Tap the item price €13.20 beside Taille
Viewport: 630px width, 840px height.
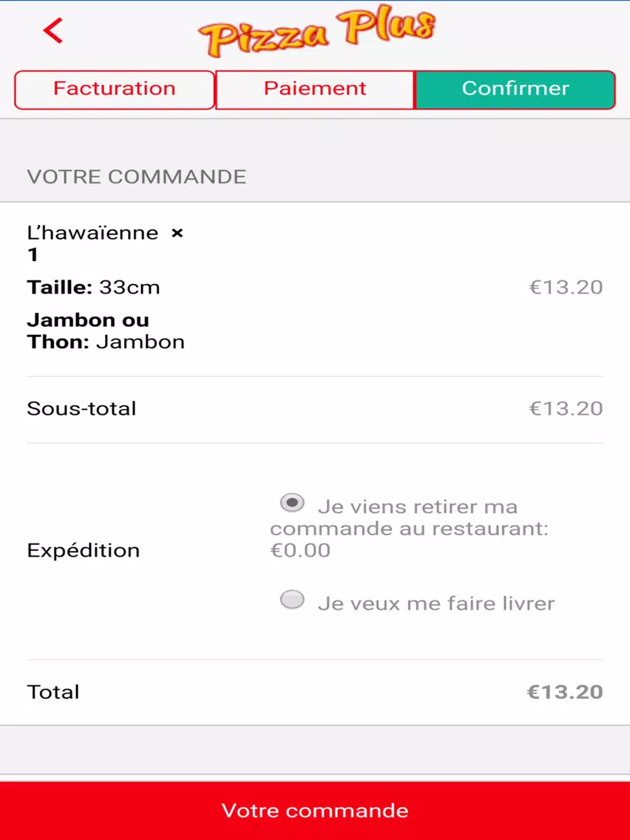[566, 288]
